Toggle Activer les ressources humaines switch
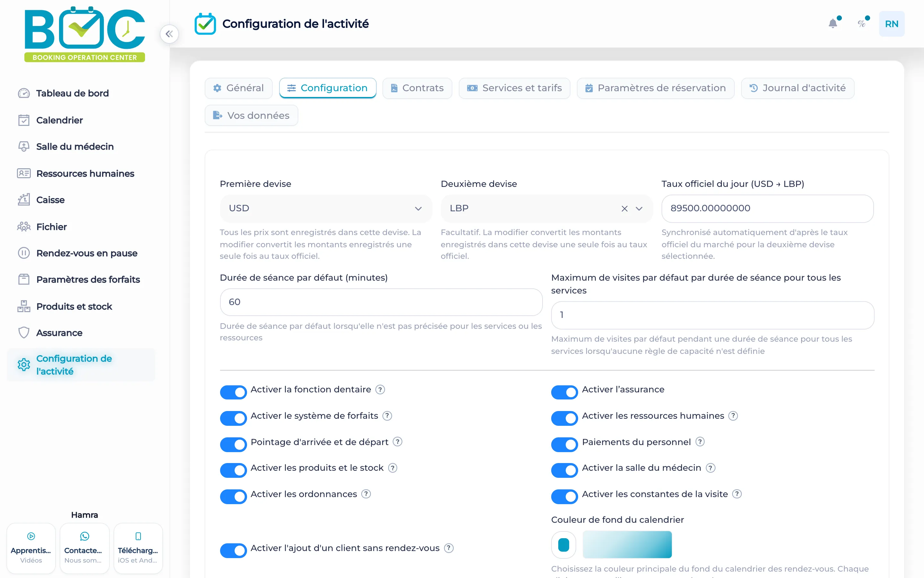 (565, 419)
